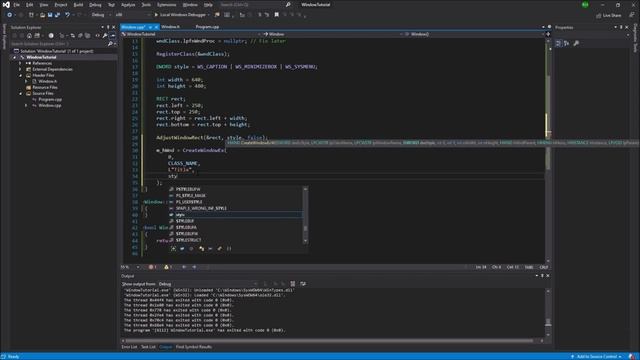This screenshot has height=360, width=640.
Task: Click the Undo toolbar icon
Action: (67, 15)
